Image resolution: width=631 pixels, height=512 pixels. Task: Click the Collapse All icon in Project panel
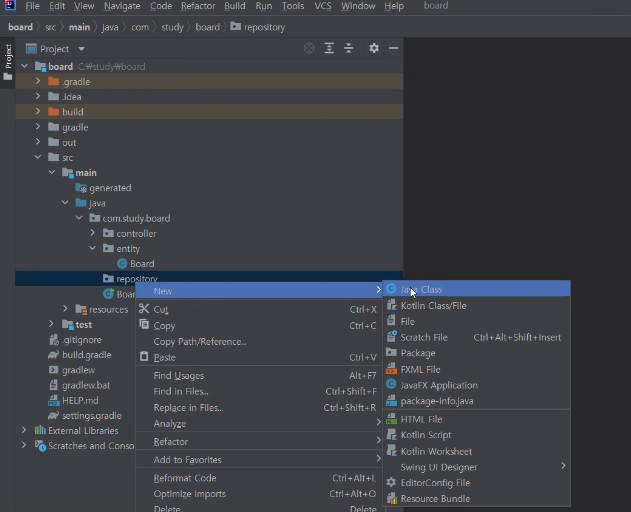pyautogui.click(x=348, y=48)
